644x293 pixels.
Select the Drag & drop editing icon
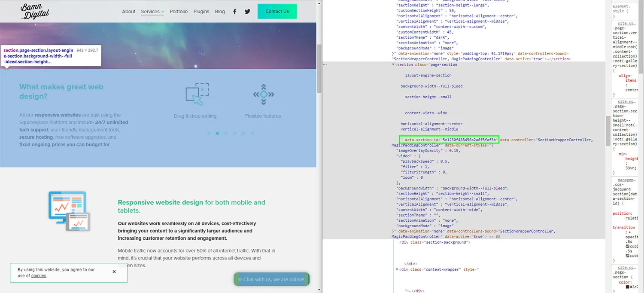tap(196, 94)
